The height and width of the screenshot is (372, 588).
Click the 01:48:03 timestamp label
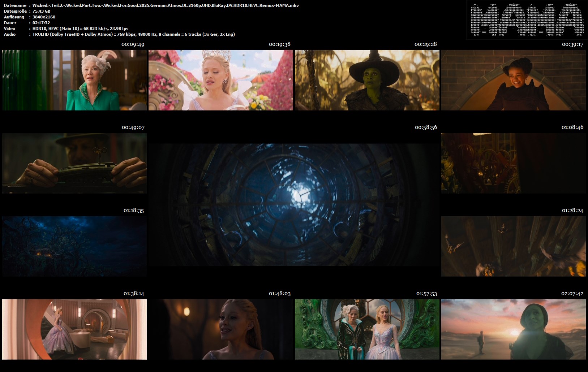(280, 294)
